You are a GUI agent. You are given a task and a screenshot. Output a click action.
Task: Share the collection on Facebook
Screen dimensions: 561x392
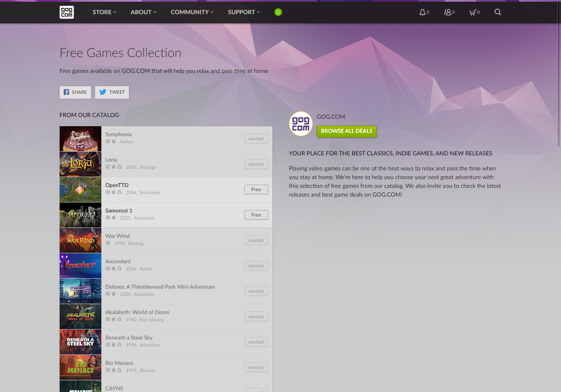coord(75,92)
